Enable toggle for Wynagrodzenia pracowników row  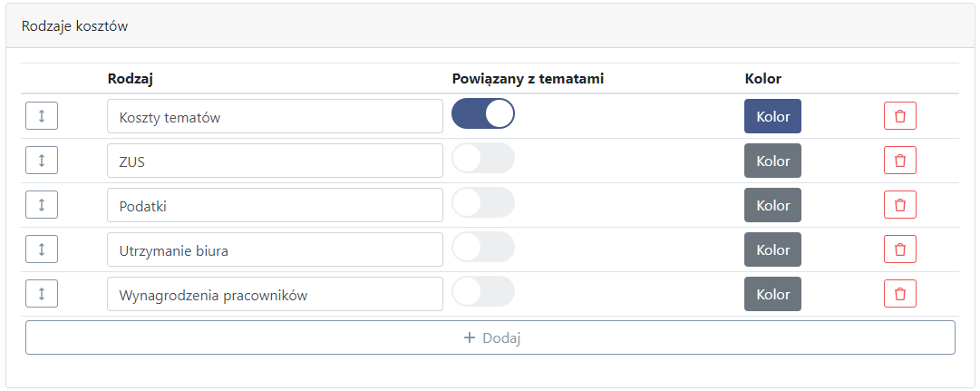point(483,291)
